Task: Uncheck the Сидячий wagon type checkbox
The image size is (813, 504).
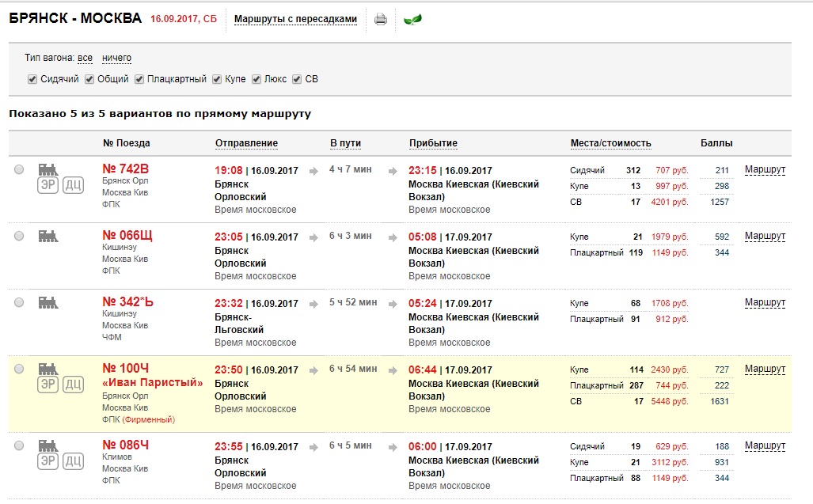Action: [32, 79]
